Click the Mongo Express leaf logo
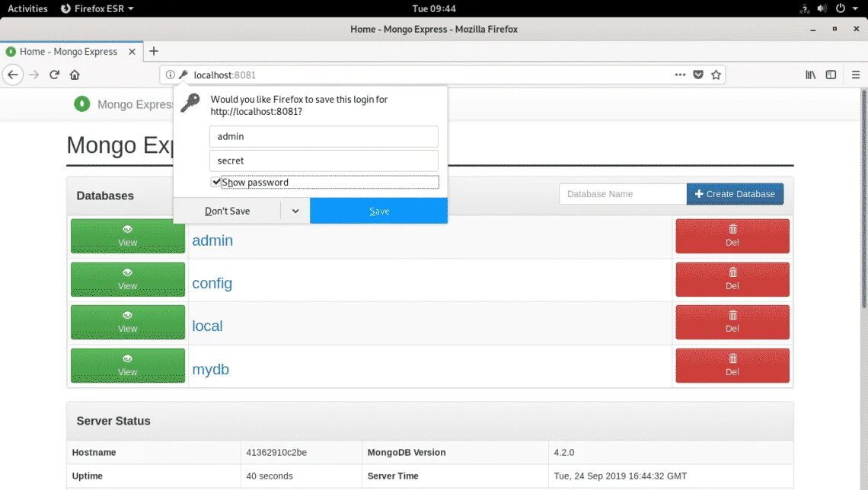 click(82, 104)
